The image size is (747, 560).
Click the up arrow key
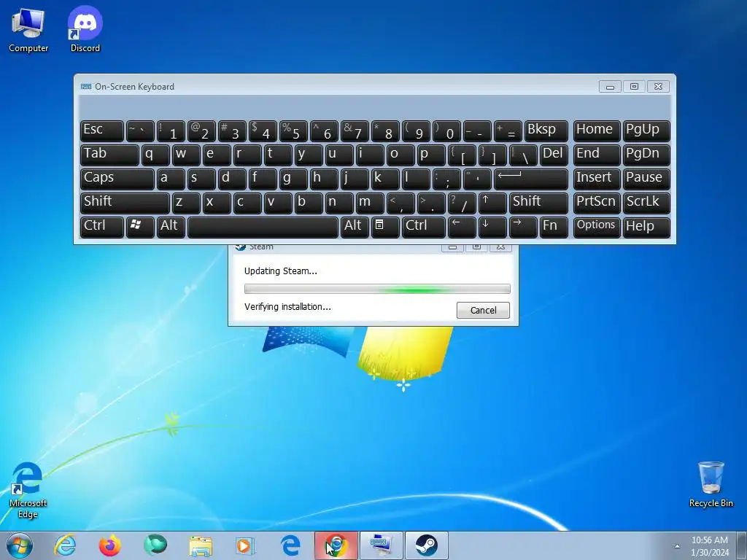[492, 203]
